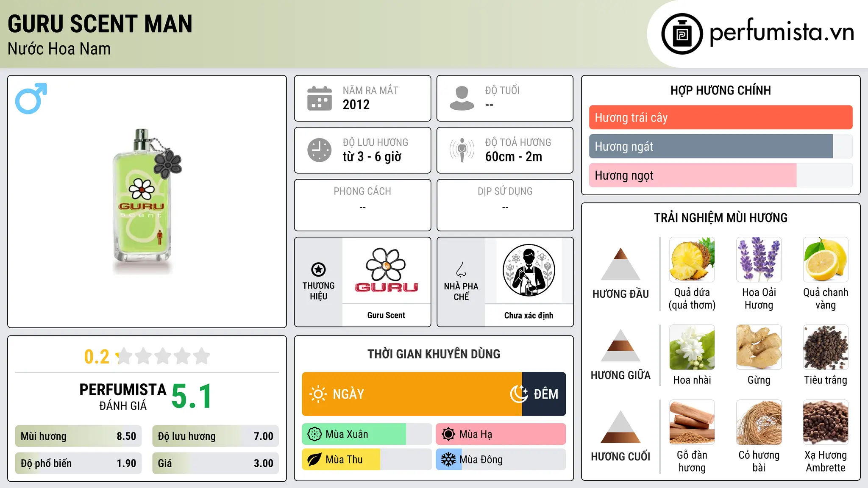This screenshot has width=868, height=488.
Task: Click the Mùa Xuân season bar
Action: click(x=367, y=434)
